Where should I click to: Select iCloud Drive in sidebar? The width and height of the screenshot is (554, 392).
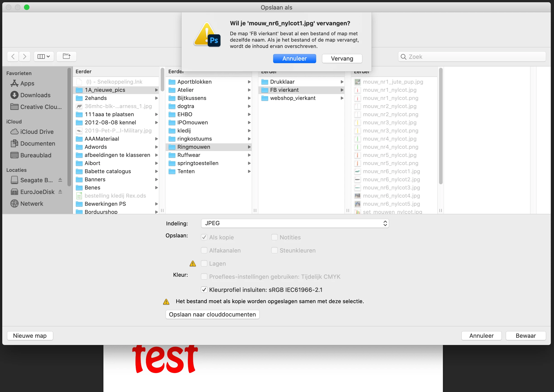(37, 132)
